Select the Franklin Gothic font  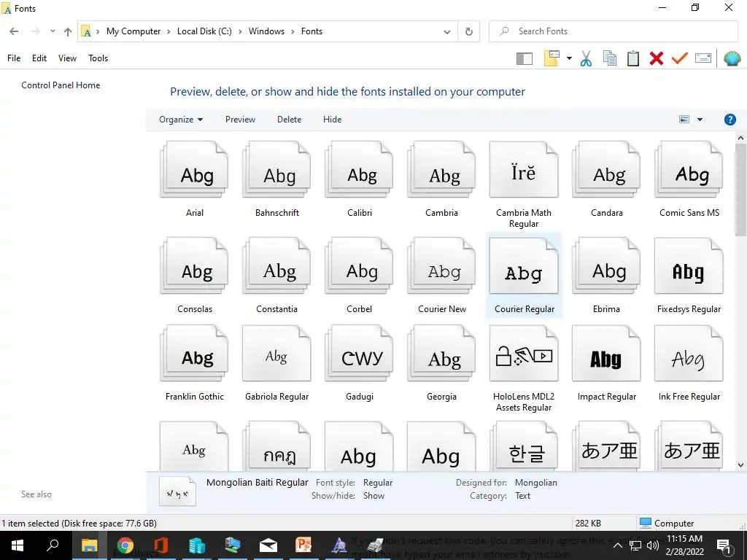(x=194, y=363)
